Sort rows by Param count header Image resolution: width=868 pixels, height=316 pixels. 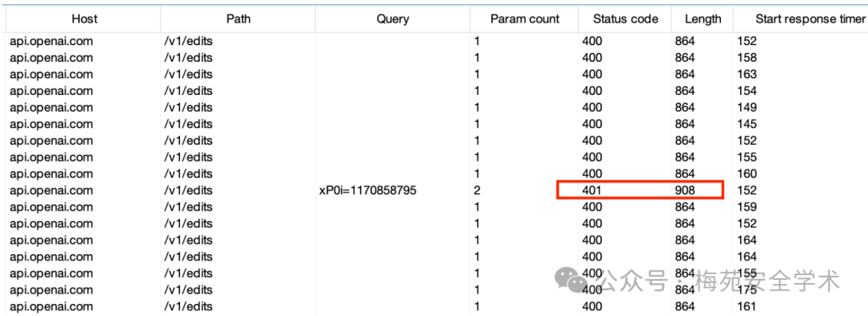[x=525, y=18]
